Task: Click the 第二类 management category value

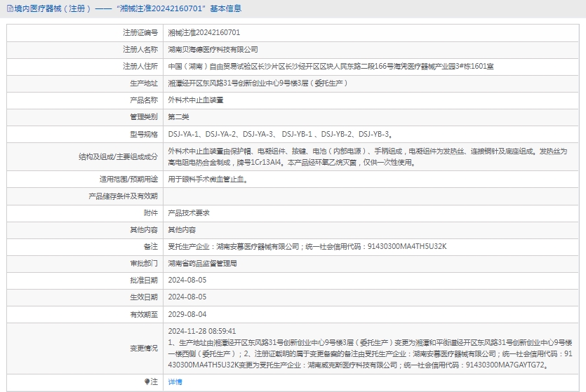Action: pos(178,117)
